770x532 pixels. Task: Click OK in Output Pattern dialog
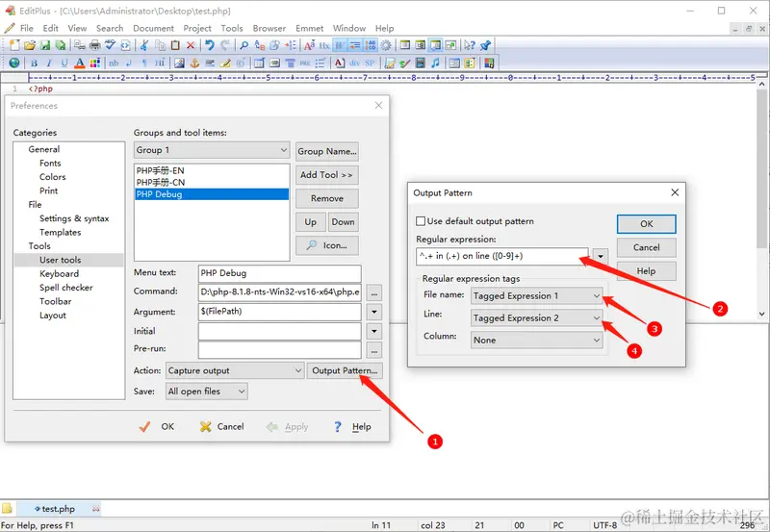pos(646,224)
